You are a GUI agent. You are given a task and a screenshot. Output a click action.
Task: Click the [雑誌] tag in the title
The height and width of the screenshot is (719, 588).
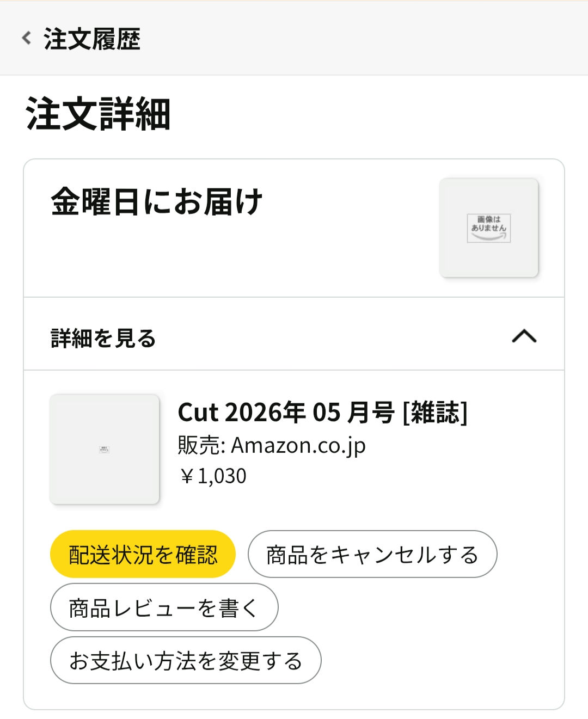coord(434,413)
